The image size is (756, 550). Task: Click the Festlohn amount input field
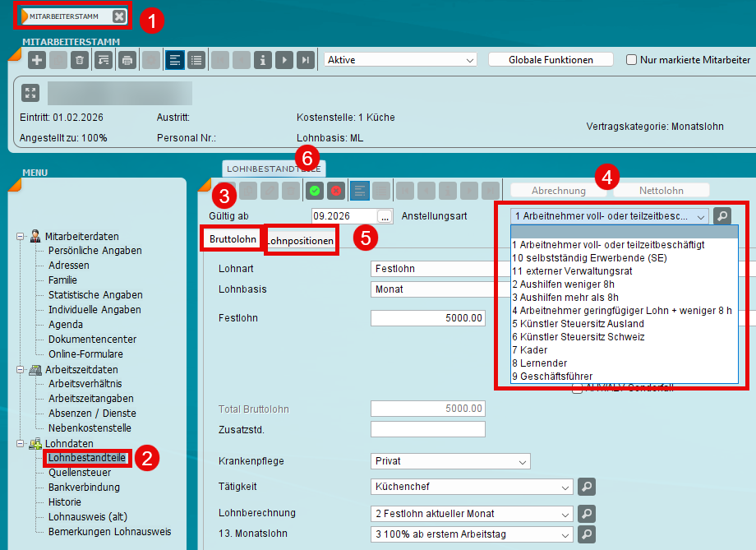click(x=427, y=318)
